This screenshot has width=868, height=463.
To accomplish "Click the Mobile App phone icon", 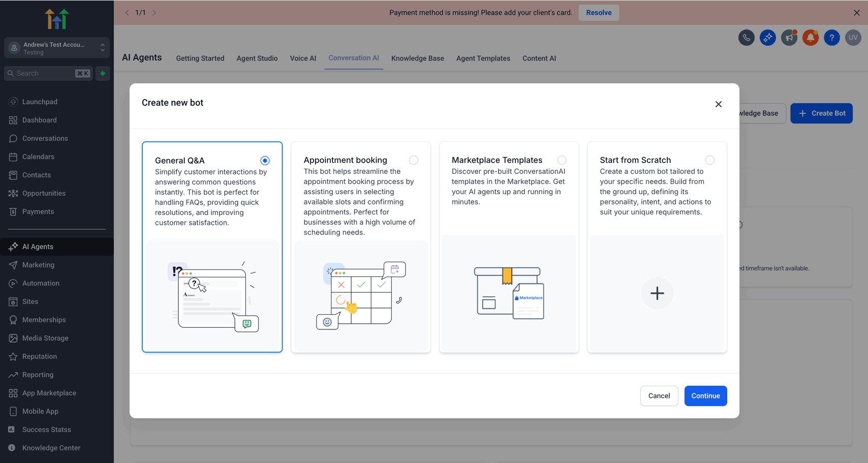I will 13,411.
